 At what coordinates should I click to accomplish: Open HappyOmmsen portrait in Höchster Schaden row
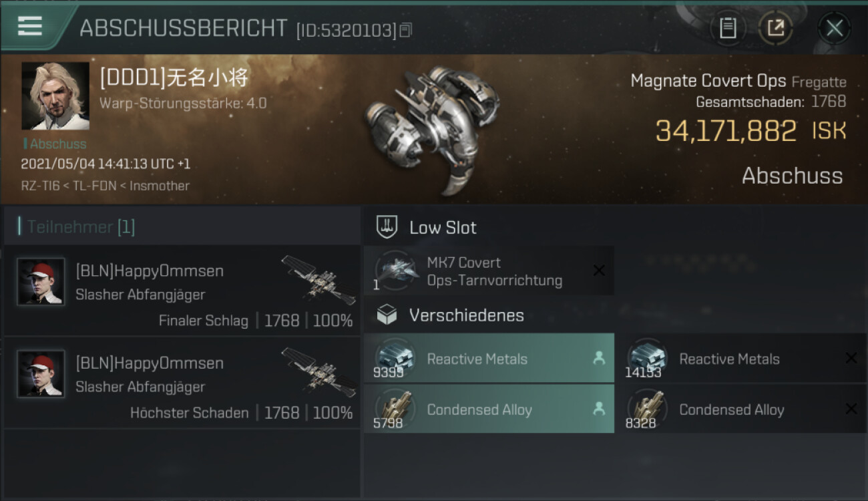click(x=41, y=374)
